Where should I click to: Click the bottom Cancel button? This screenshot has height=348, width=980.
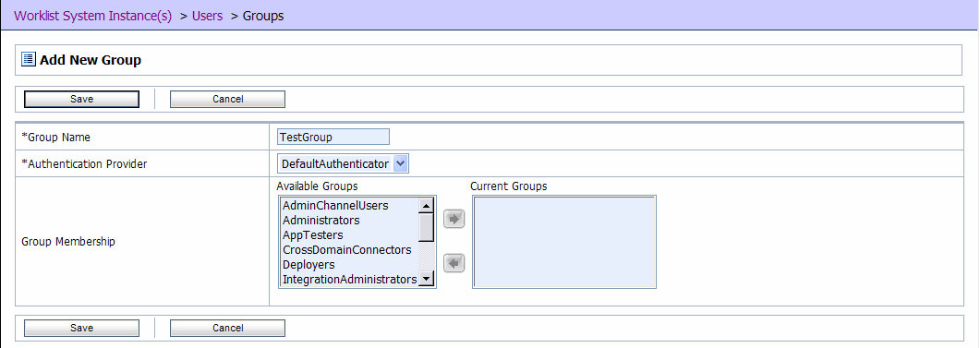(x=227, y=328)
